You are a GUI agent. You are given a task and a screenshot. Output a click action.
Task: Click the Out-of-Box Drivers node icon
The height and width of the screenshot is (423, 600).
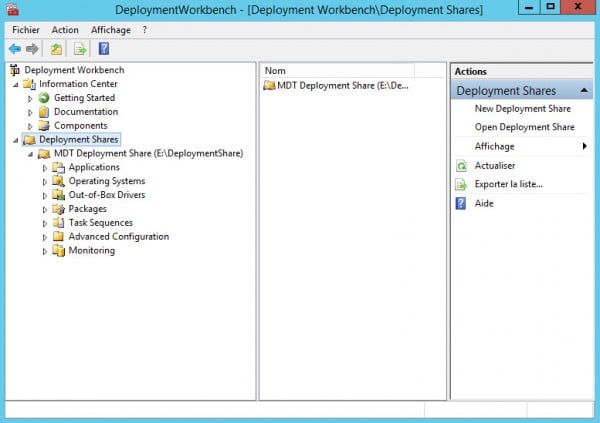click(x=59, y=195)
